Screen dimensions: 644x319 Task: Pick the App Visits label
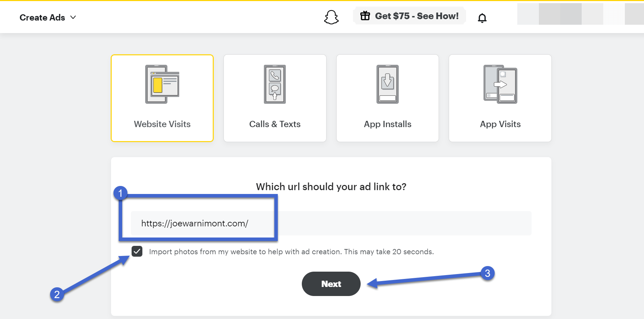500,124
